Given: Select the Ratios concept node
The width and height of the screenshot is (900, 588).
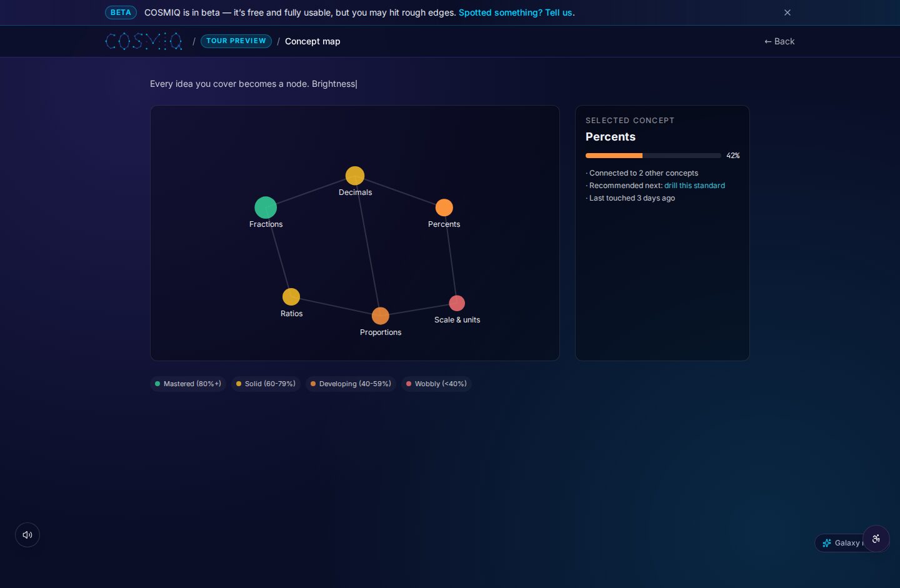Looking at the screenshot, I should tap(291, 297).
